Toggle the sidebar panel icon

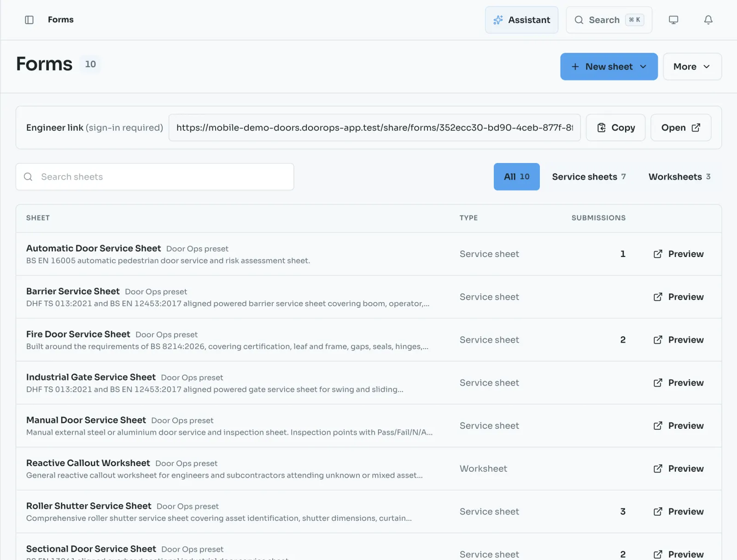pyautogui.click(x=29, y=20)
